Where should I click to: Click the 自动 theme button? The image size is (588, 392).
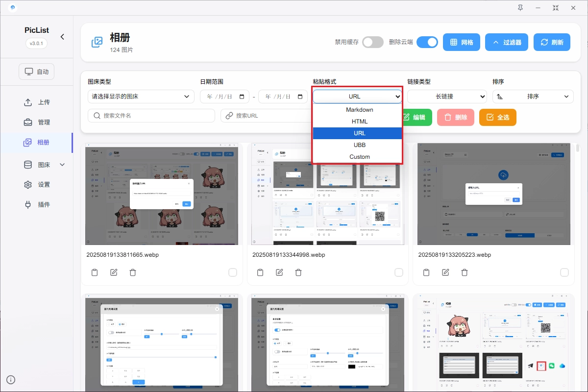coord(37,72)
